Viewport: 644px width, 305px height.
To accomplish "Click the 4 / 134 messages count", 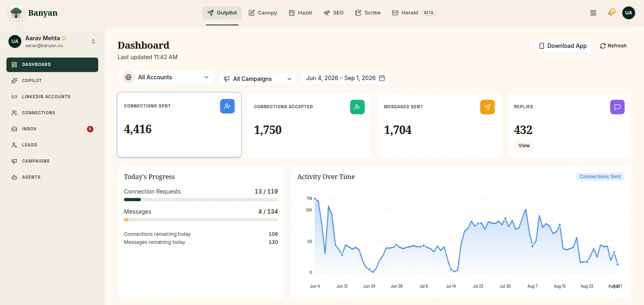I will pyautogui.click(x=268, y=212).
